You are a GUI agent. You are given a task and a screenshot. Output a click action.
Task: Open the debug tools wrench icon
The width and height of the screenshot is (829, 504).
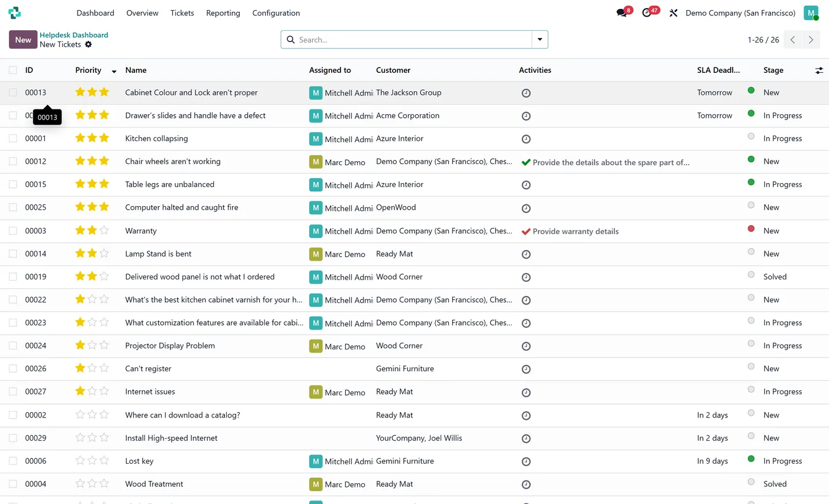[x=673, y=13]
